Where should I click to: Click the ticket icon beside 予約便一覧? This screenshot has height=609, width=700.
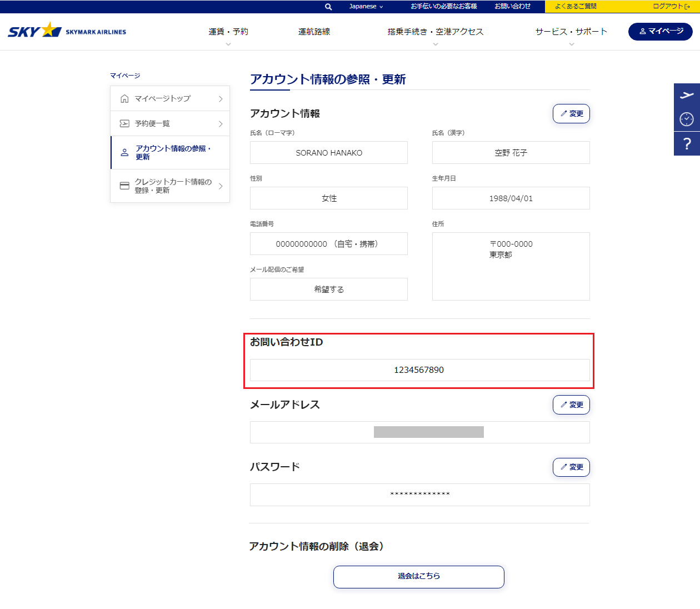124,124
